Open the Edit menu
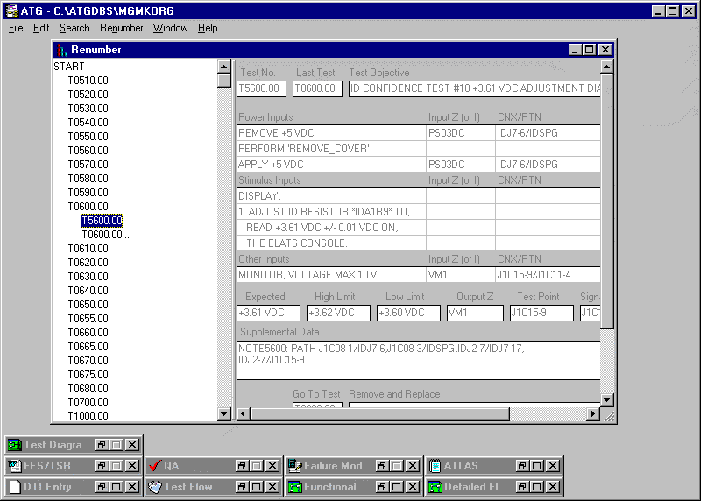 41,28
